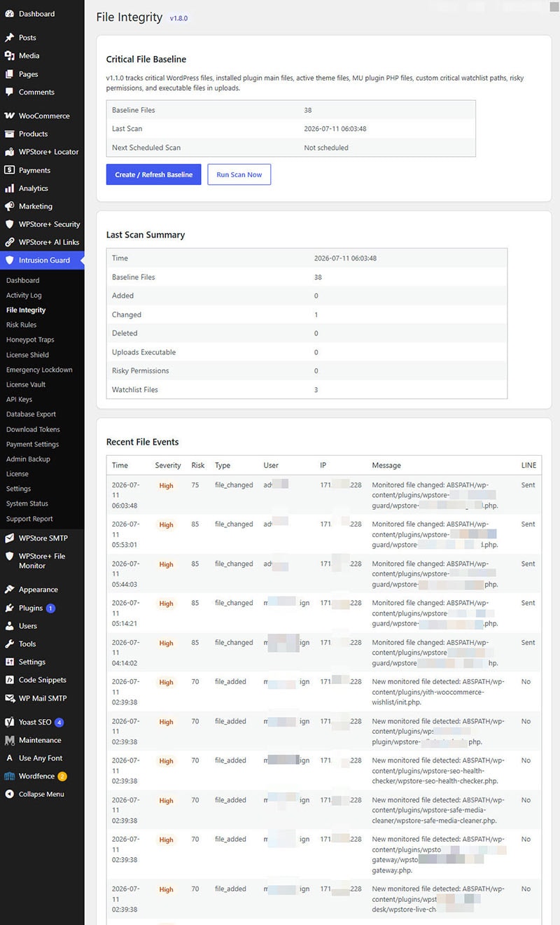Click the WP Mail SMTP envelope icon

pos(9,698)
